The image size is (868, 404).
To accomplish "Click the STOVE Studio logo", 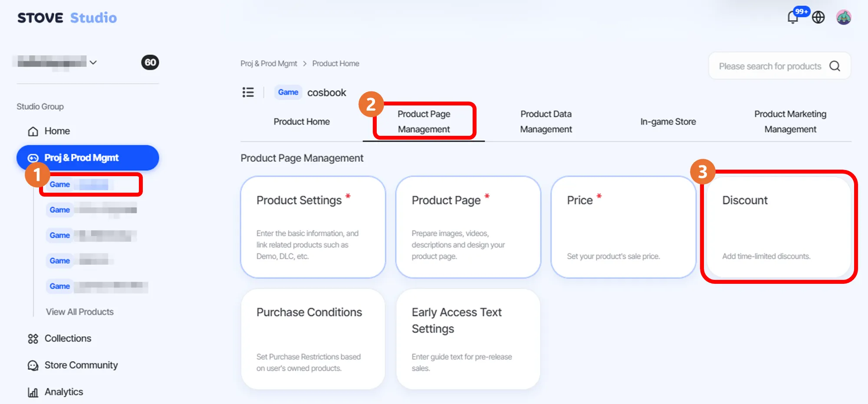I will pos(67,18).
